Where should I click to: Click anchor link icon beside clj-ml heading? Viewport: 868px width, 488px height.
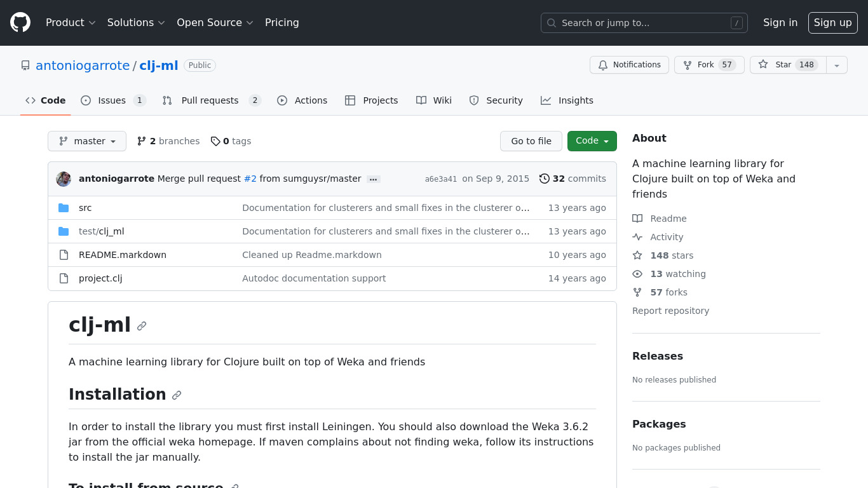tap(142, 326)
